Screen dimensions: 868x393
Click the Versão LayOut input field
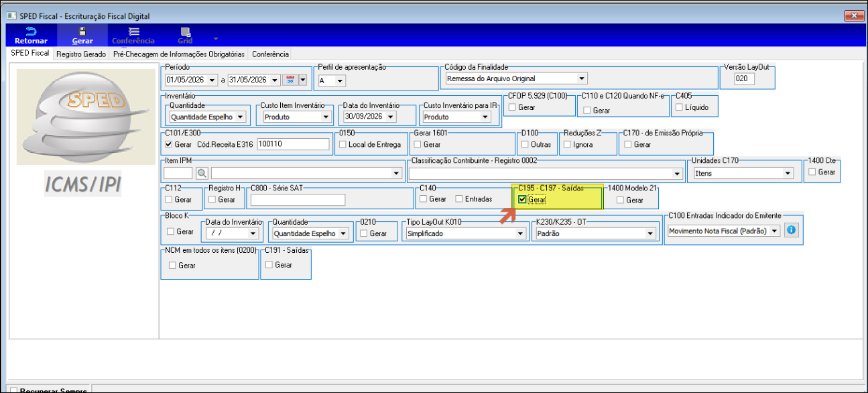point(745,78)
